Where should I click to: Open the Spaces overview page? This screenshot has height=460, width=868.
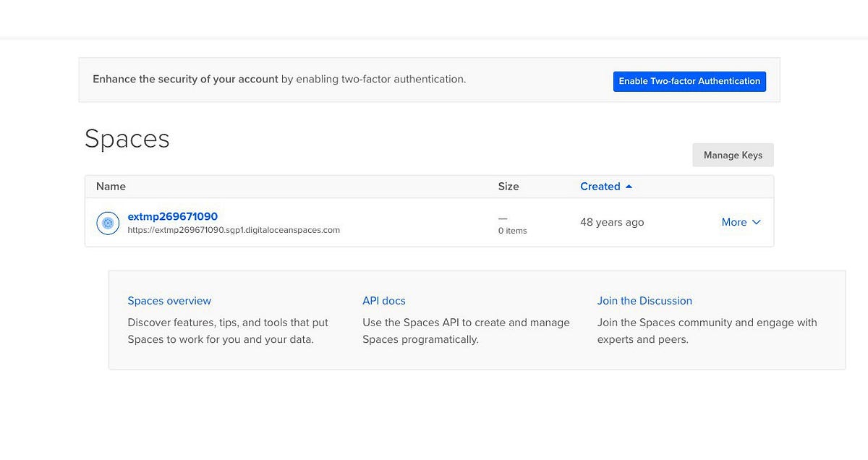169,300
